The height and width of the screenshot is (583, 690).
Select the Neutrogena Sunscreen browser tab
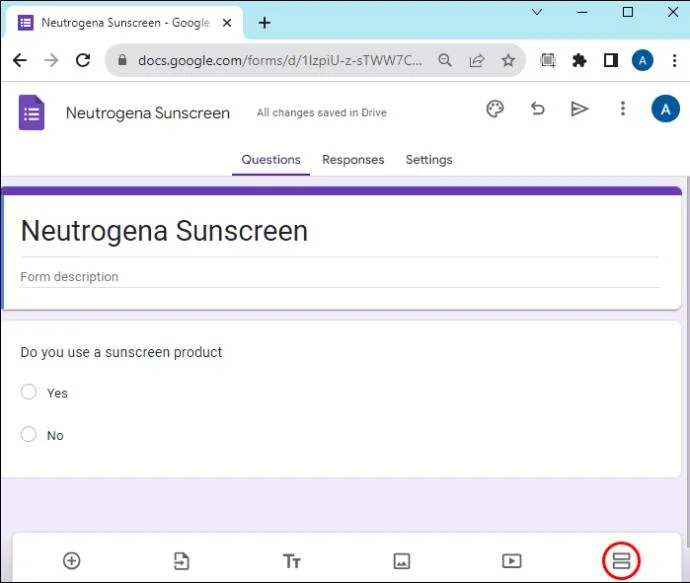point(125,22)
